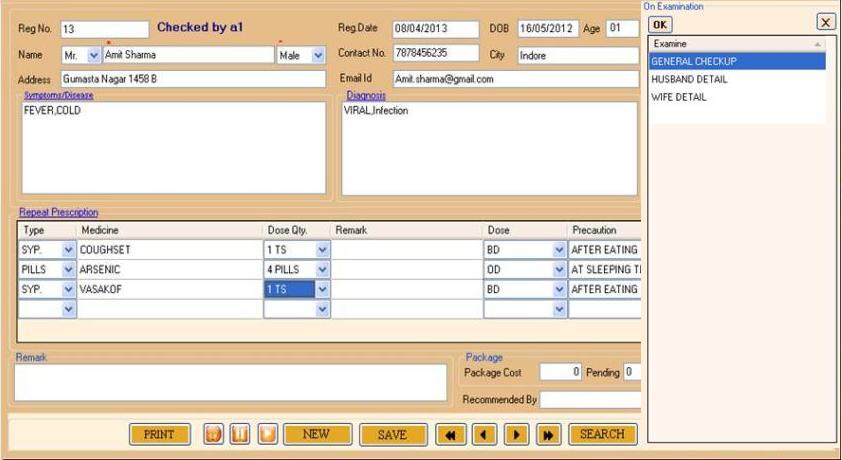Open the Repeat Prescription link
The width and height of the screenshot is (842, 460).
tap(59, 212)
